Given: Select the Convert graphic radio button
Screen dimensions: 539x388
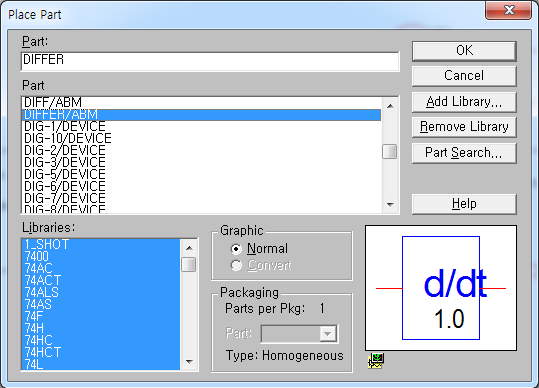Looking at the screenshot, I should pyautogui.click(x=236, y=265).
